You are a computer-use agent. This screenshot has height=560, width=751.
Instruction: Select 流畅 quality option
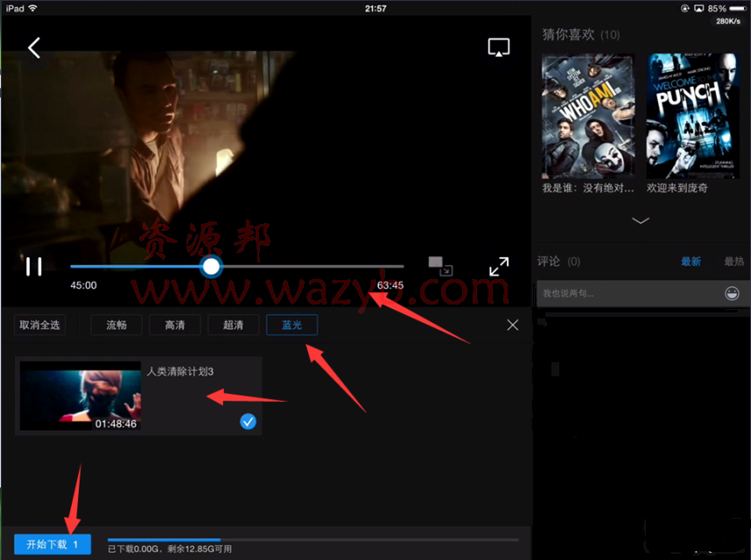click(x=116, y=325)
